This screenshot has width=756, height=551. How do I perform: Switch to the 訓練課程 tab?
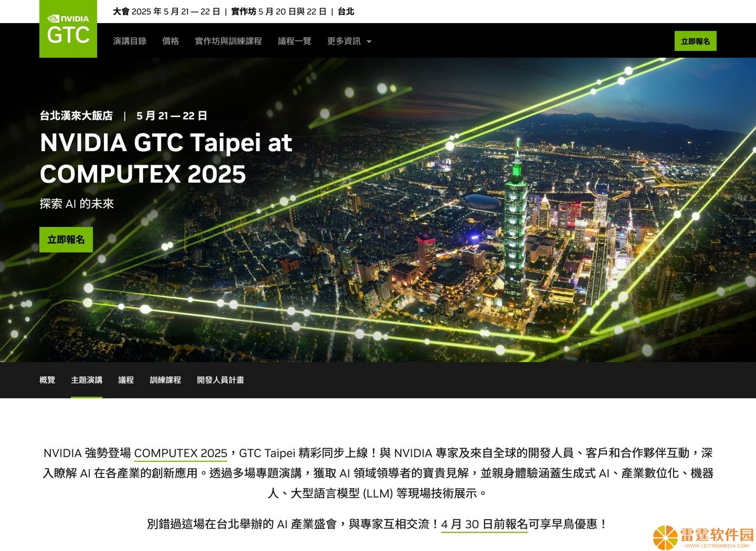pos(165,380)
